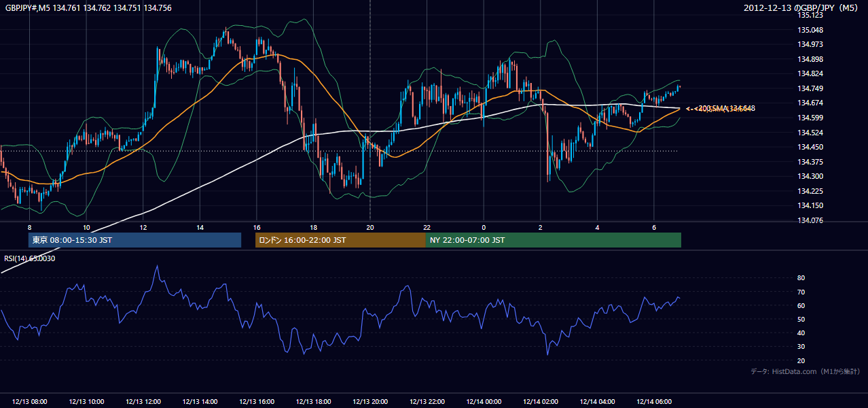Click the bottom date label 12/13 22:00
Screen dimensions: 868x408
point(427,402)
